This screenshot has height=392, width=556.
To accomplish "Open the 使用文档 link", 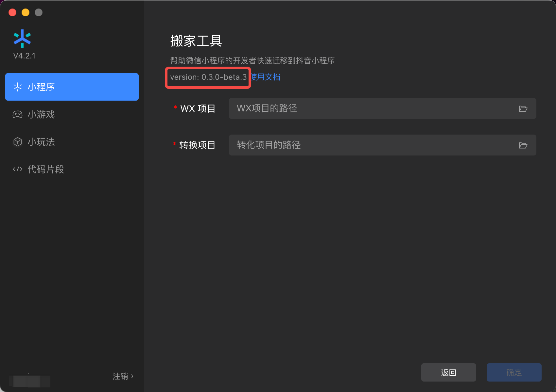I will [266, 77].
